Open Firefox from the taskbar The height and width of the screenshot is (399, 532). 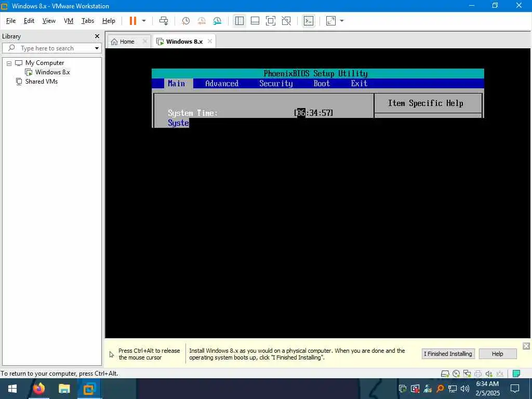38,389
